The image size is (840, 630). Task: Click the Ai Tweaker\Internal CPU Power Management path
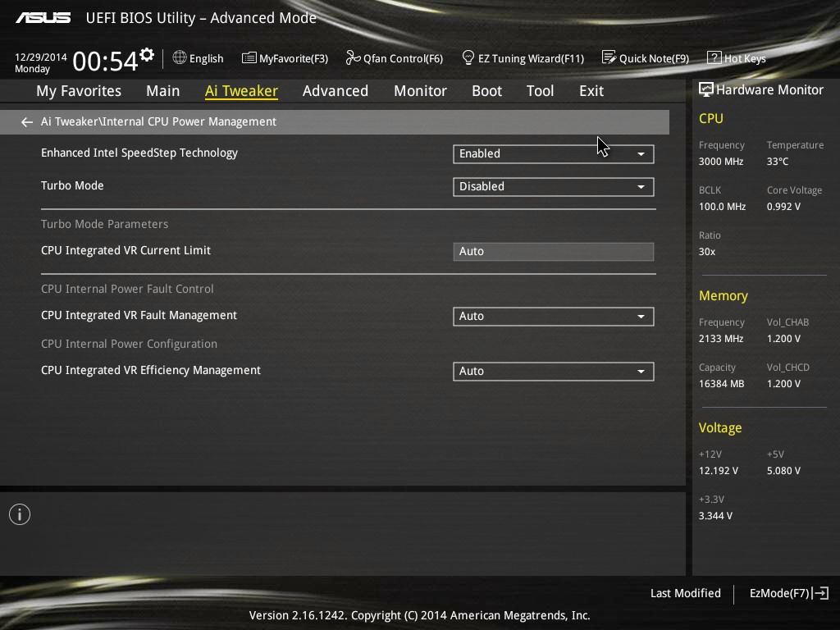pyautogui.click(x=158, y=121)
